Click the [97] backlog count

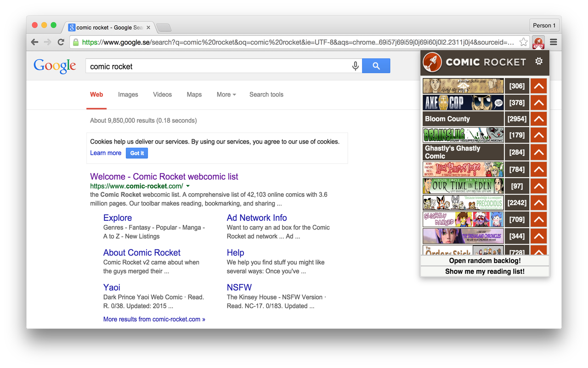pyautogui.click(x=517, y=186)
